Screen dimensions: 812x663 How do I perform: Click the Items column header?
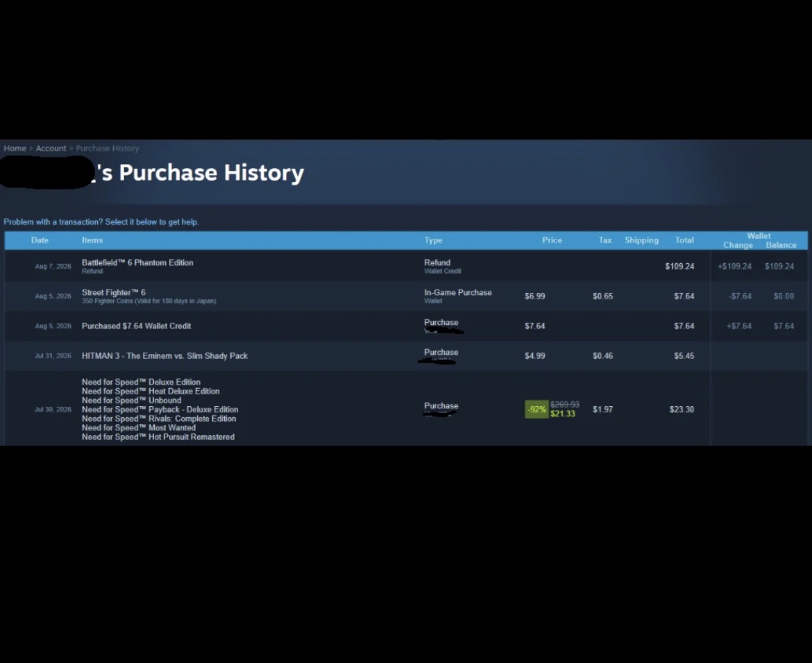92,240
